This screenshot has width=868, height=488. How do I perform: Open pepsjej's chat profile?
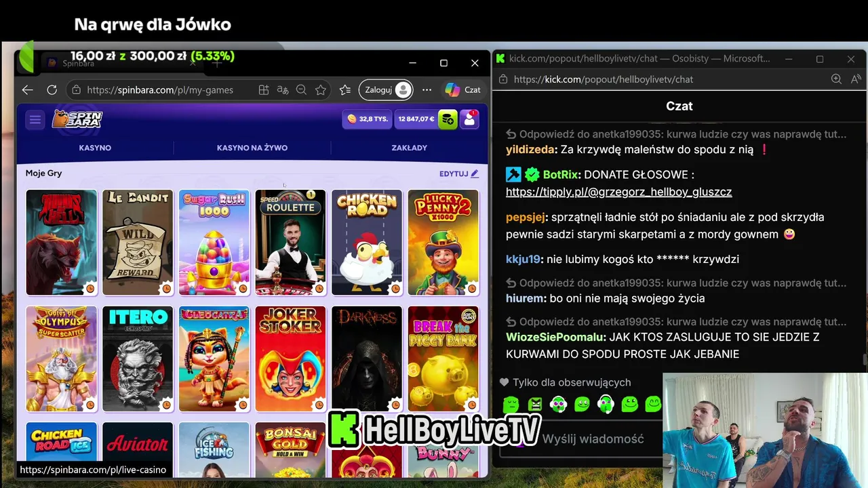tap(526, 218)
